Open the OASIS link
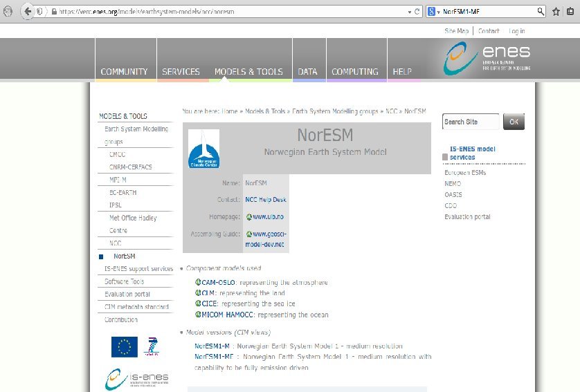The width and height of the screenshot is (580, 392). [453, 195]
